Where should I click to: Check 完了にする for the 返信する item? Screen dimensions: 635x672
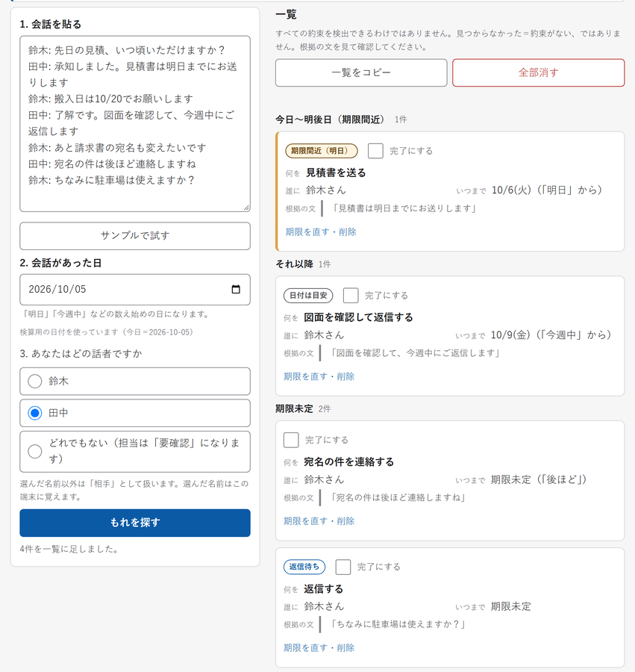343,567
